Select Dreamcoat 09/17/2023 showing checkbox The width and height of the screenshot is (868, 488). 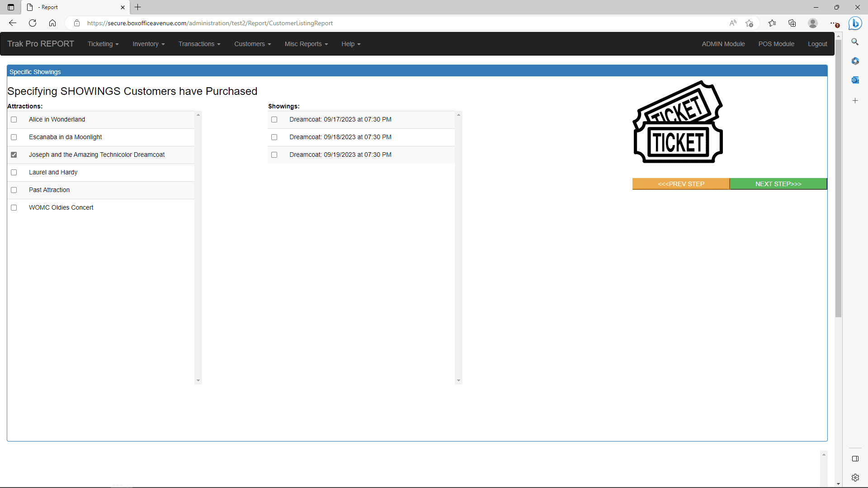point(274,120)
